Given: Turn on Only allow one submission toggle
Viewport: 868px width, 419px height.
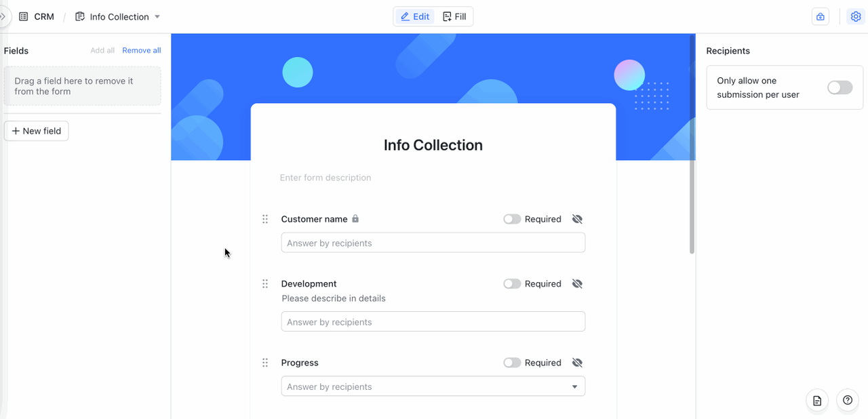Looking at the screenshot, I should [x=840, y=87].
